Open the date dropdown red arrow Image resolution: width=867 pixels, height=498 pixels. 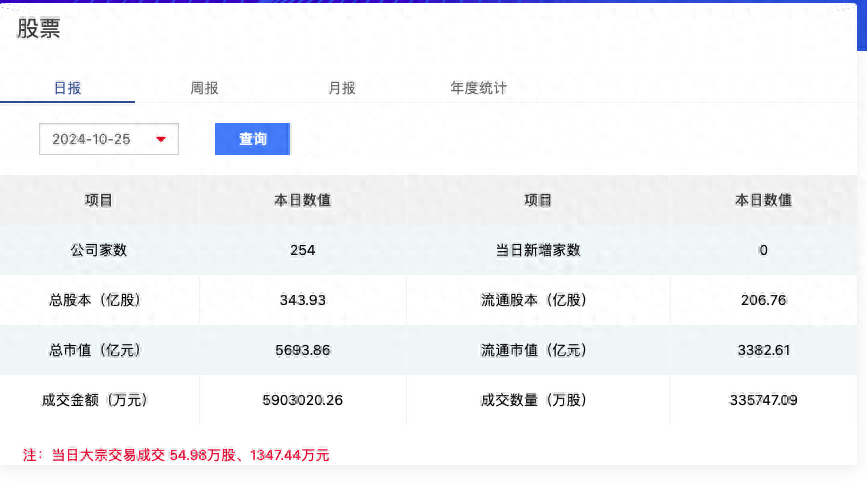click(x=161, y=139)
